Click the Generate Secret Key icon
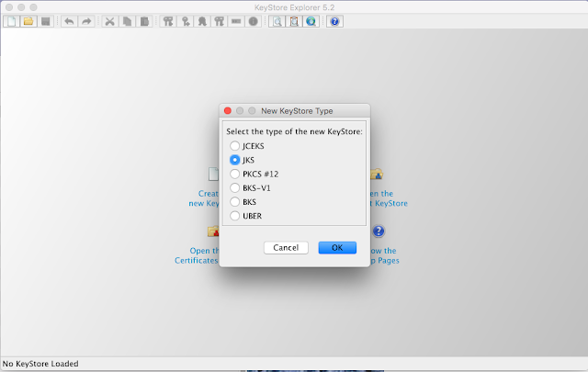Viewport: 588px width, 372px height. [x=186, y=21]
